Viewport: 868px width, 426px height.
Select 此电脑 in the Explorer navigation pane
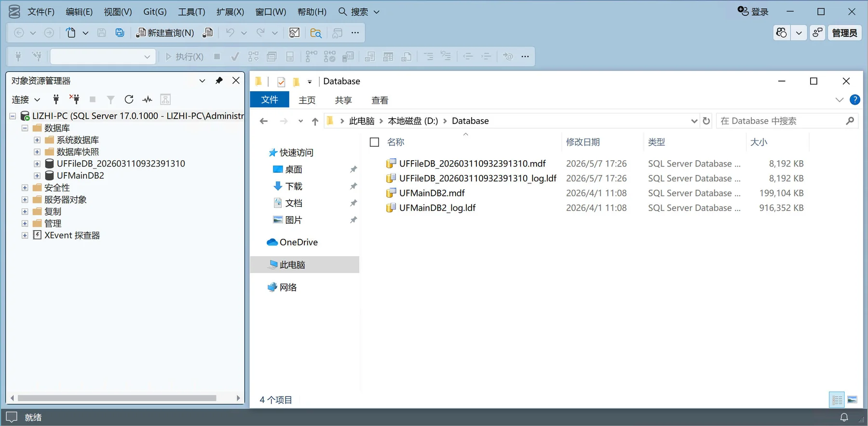305,265
